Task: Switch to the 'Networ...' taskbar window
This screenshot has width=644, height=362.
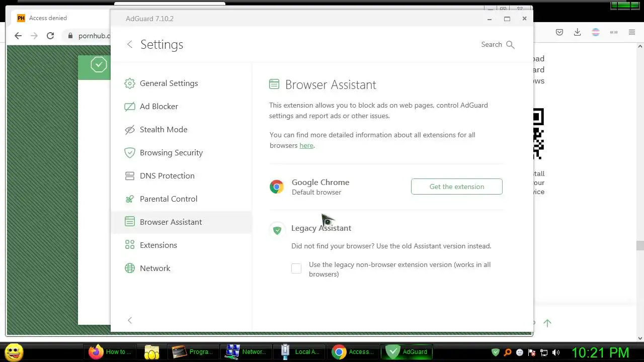Action: 246,352
